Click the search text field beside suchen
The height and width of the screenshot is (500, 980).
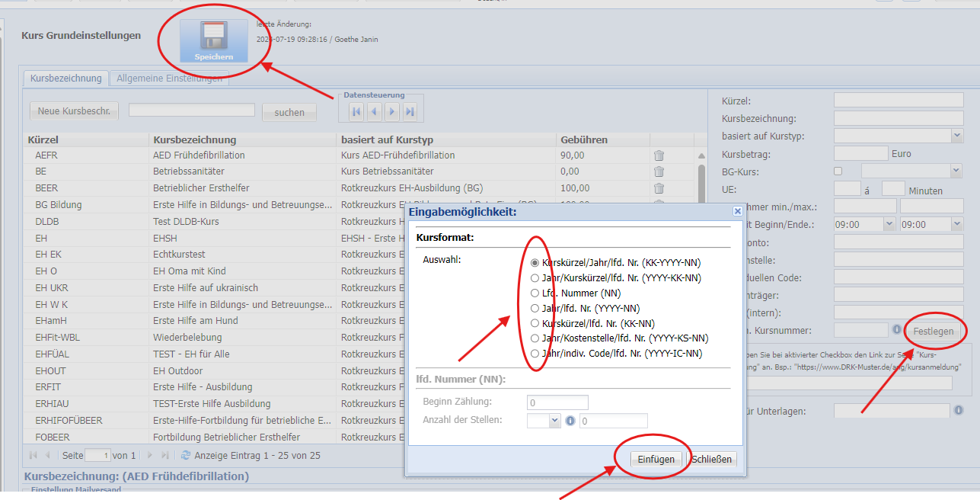pos(192,111)
